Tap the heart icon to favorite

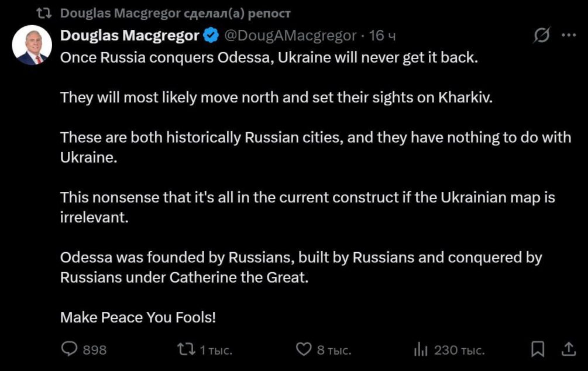pyautogui.click(x=304, y=349)
